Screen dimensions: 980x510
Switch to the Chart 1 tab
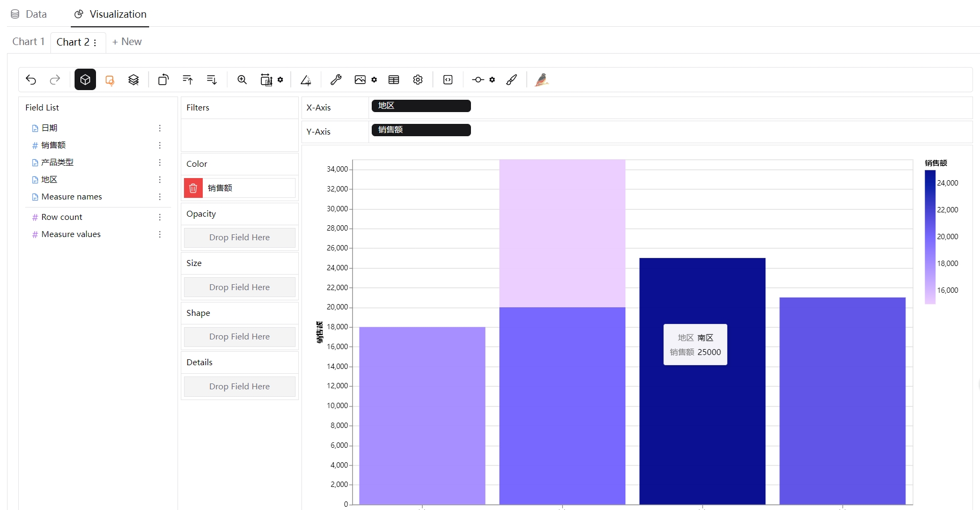pos(28,42)
